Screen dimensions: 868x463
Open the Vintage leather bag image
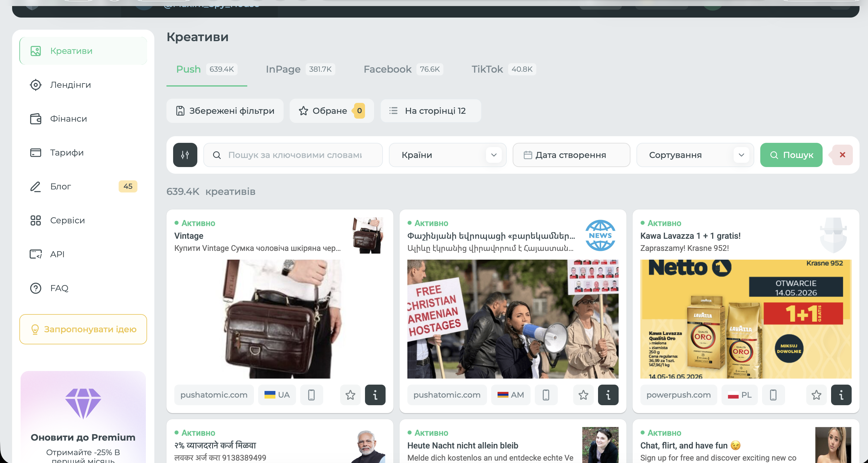[x=280, y=319]
